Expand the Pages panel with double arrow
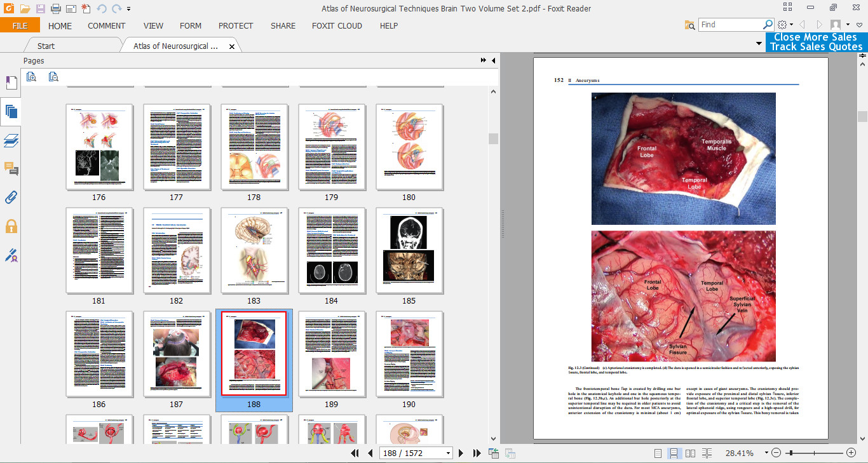Image resolution: width=868 pixels, height=463 pixels. [484, 60]
